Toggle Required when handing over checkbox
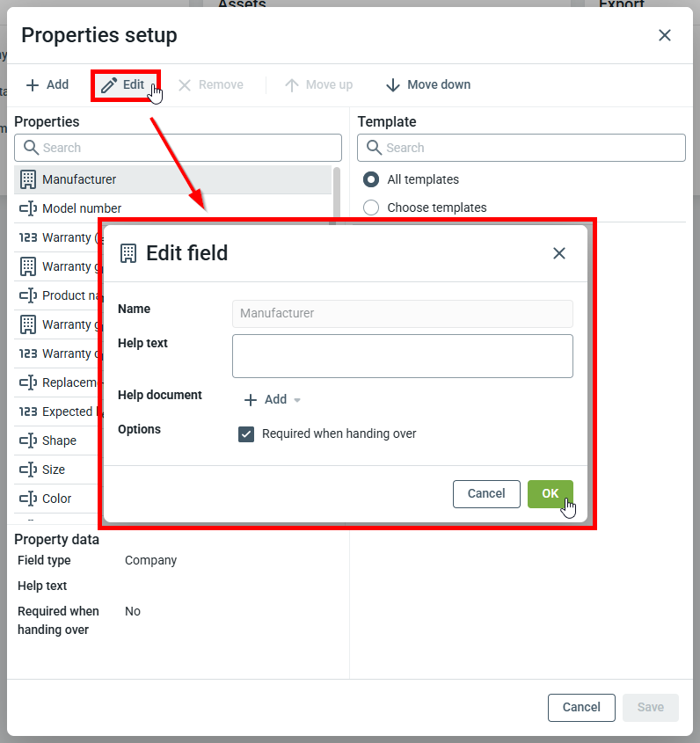 tap(246, 433)
